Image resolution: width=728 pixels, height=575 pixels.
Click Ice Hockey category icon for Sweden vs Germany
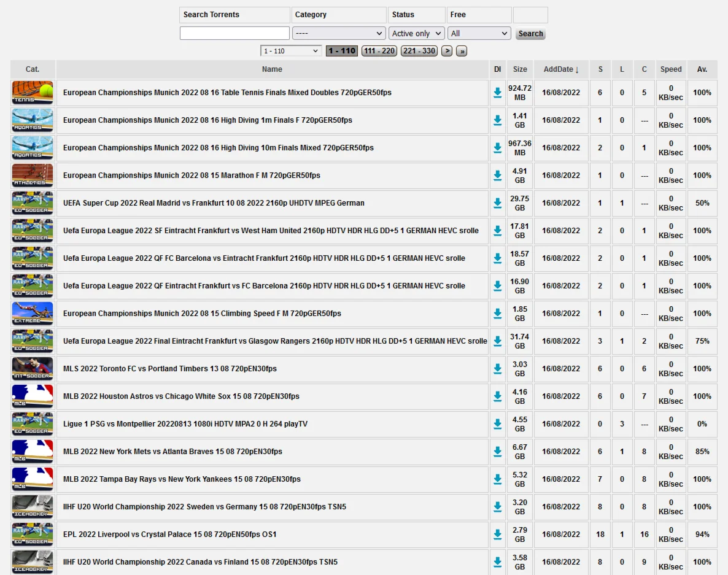[33, 507]
